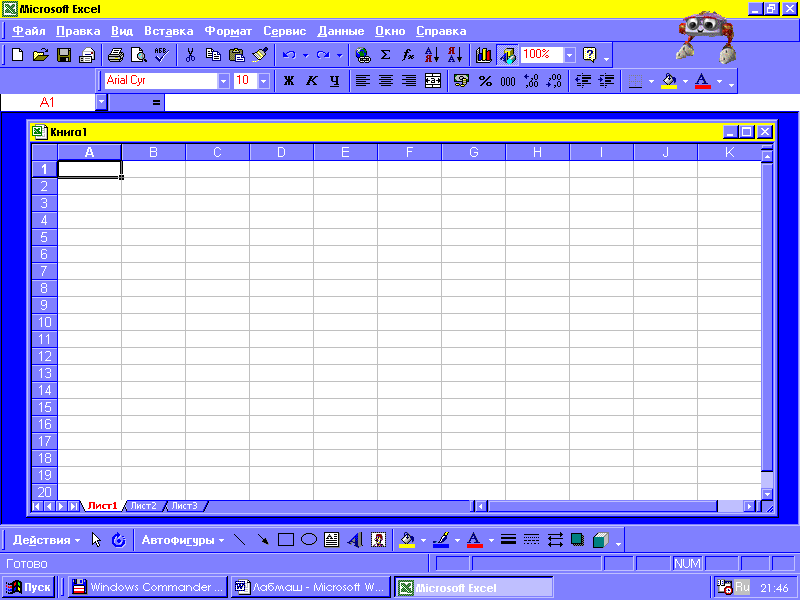Viewport: 800px width, 600px height.
Task: Sort descending with the Я-А icon
Action: 455,55
